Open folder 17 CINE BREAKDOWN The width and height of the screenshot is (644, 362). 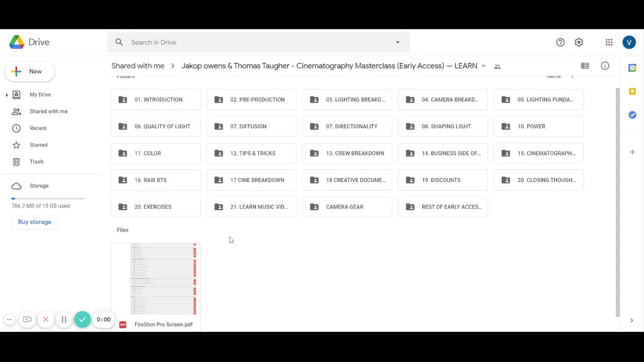252,180
